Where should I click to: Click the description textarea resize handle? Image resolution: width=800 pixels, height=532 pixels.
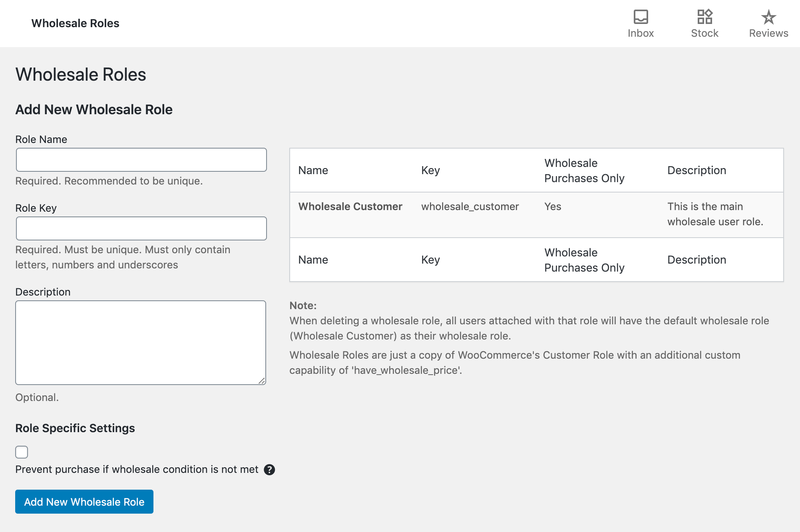click(262, 381)
